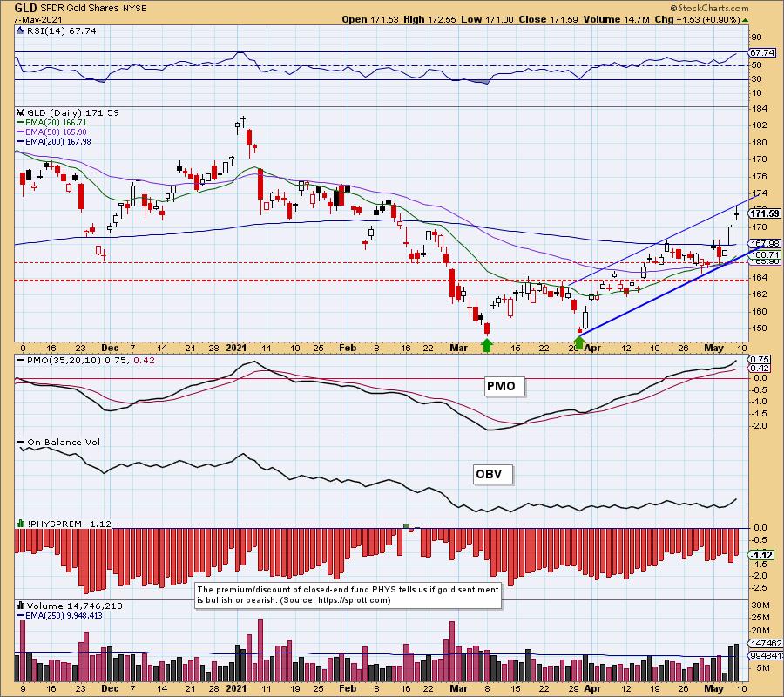Click the -1.12 PHYSPREM value tag on axis

[x=761, y=555]
